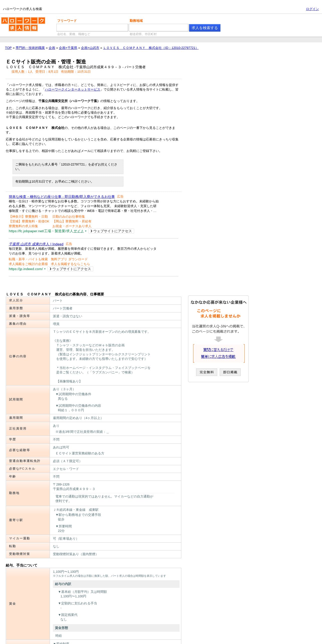
Task: Click the フリーワード search input field
Action: (92, 28)
